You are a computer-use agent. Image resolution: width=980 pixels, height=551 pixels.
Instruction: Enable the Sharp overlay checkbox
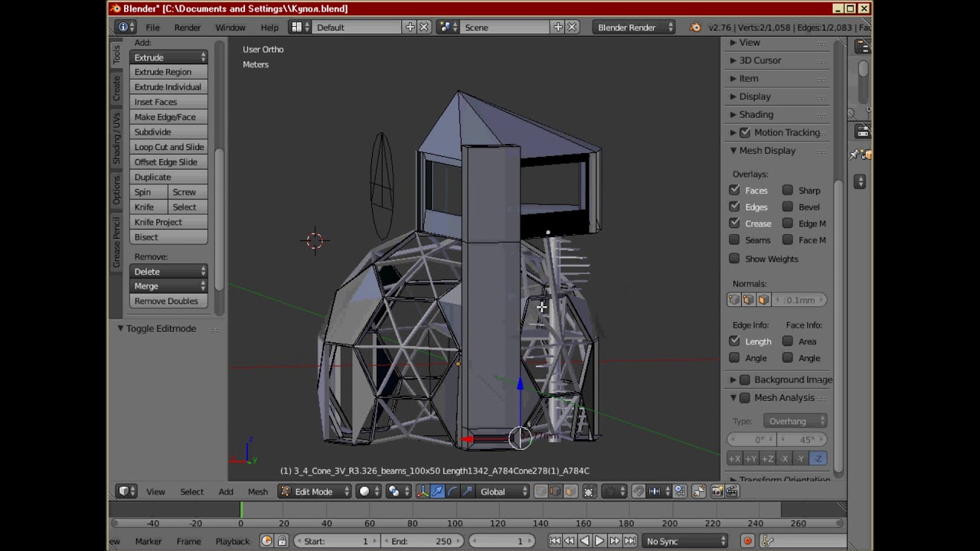787,190
